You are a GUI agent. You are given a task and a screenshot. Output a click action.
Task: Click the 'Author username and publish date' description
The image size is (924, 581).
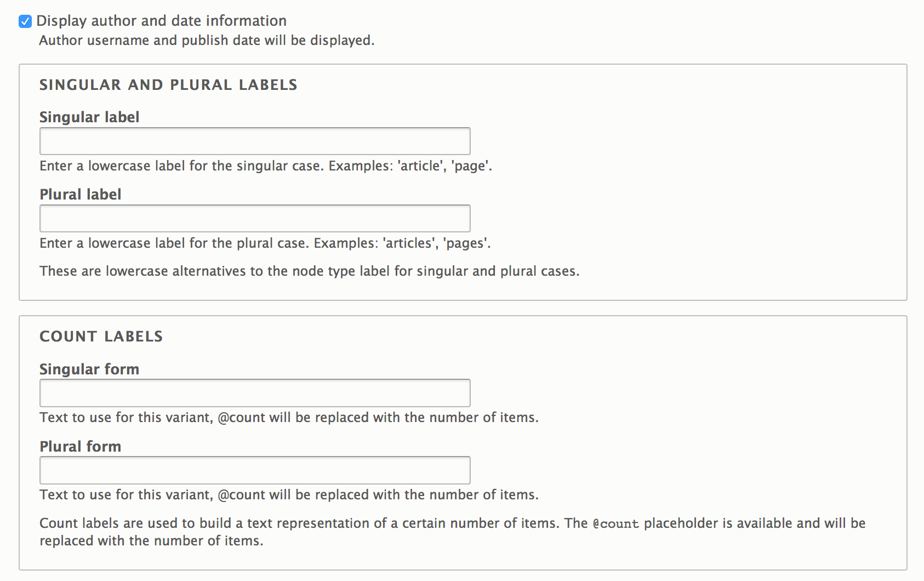coord(207,41)
